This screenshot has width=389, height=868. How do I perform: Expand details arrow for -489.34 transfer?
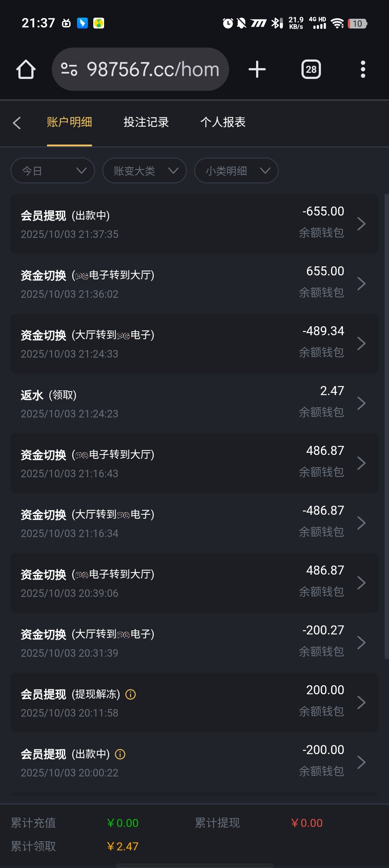tap(361, 344)
